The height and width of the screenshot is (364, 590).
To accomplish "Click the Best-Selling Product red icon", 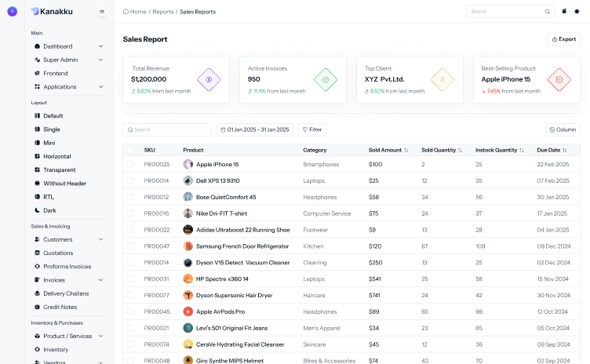I will click(x=559, y=79).
